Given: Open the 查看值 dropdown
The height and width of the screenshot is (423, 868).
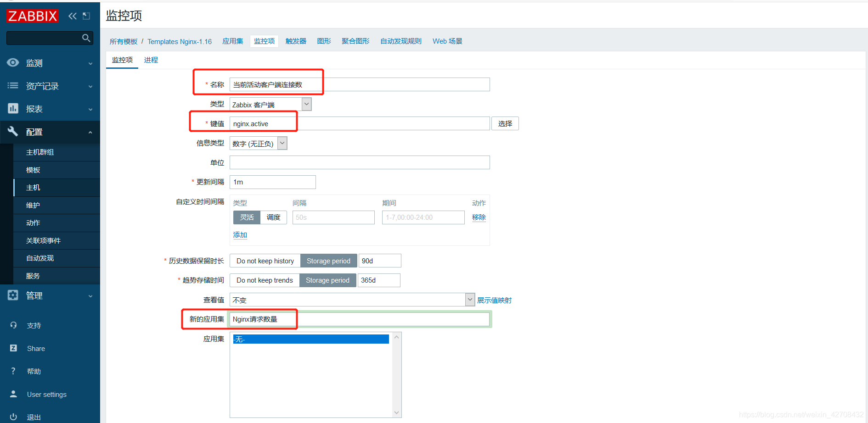Looking at the screenshot, I should 352,300.
